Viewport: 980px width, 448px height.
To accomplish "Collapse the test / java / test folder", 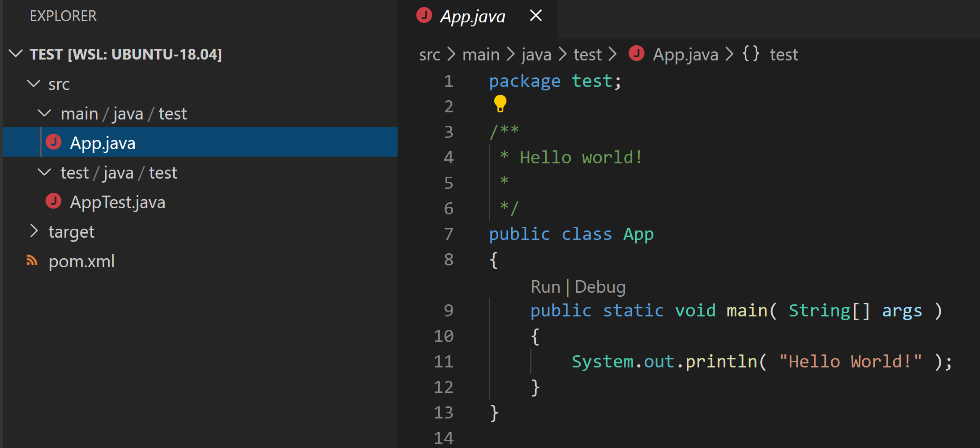I will [x=44, y=172].
